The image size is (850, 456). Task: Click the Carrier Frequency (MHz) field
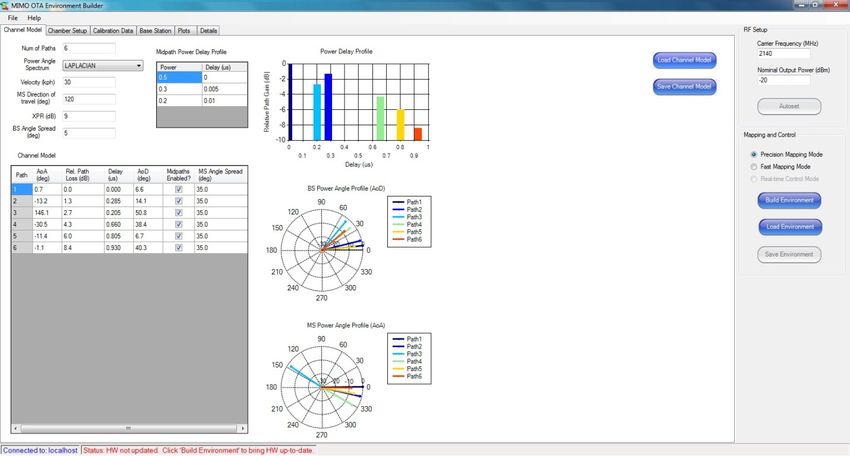pos(783,54)
